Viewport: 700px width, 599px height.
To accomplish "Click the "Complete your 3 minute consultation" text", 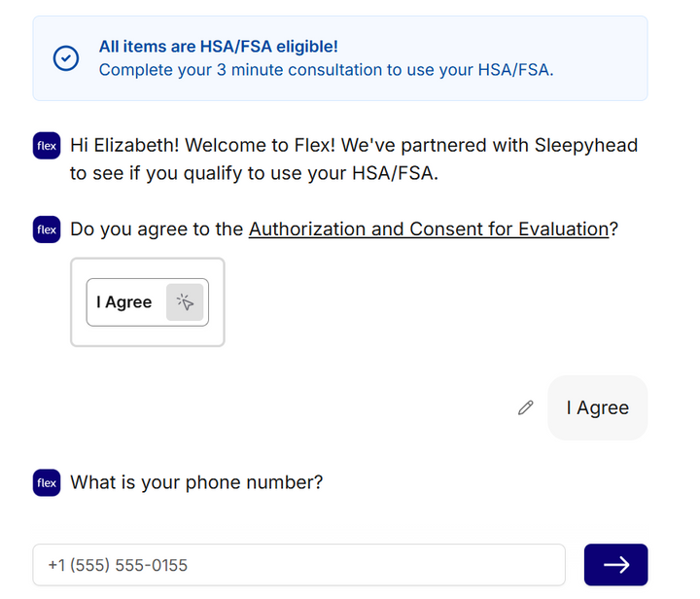I will (326, 70).
